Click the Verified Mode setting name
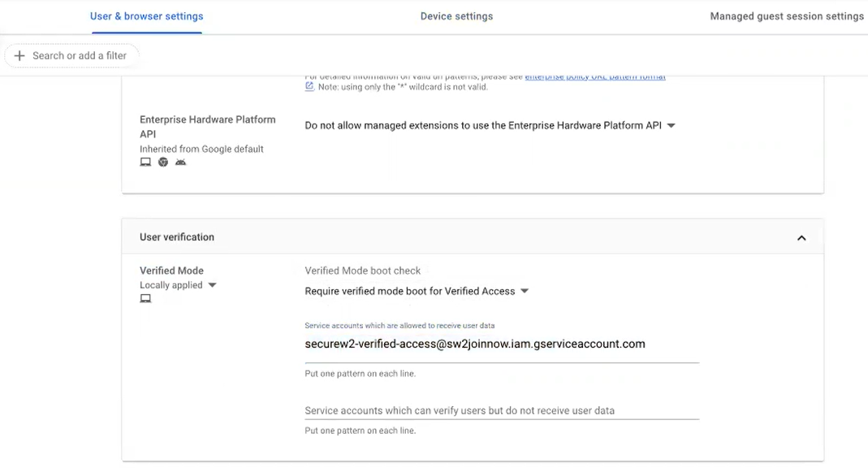 point(171,271)
